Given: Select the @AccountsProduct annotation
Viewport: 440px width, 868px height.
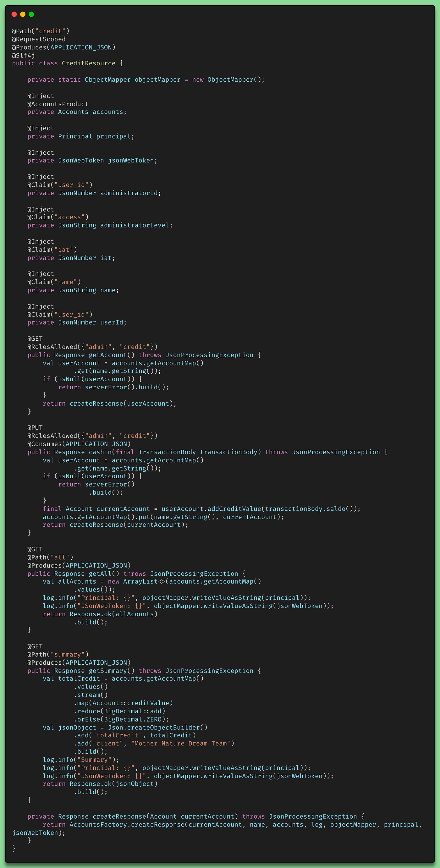Looking at the screenshot, I should pyautogui.click(x=58, y=104).
